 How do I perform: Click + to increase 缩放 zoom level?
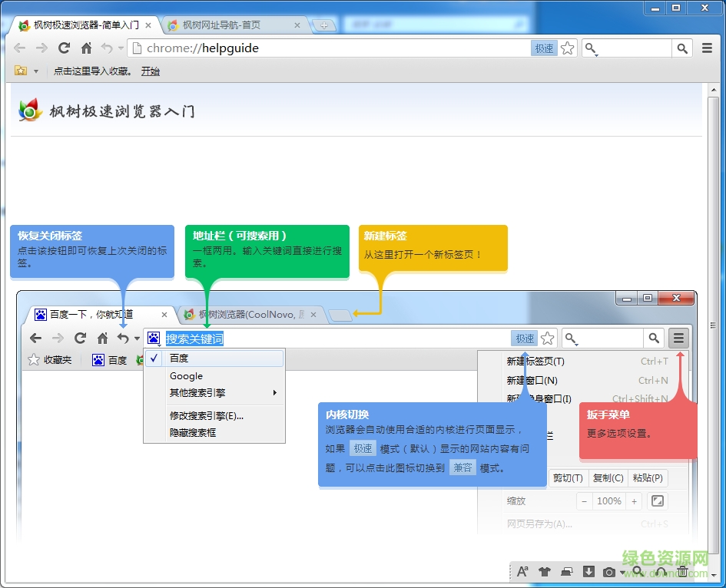[x=634, y=501]
